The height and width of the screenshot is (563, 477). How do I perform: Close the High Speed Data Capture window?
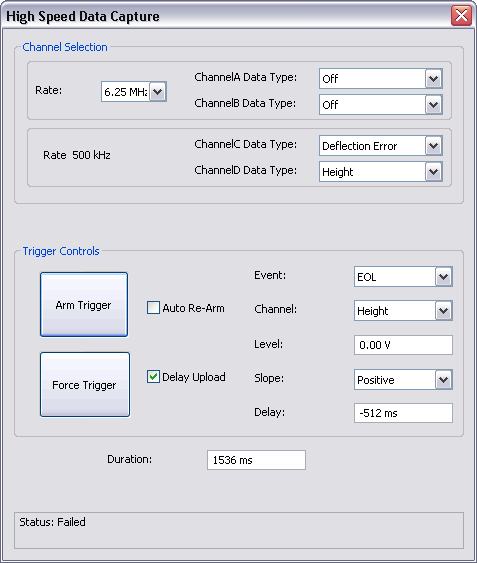[461, 16]
